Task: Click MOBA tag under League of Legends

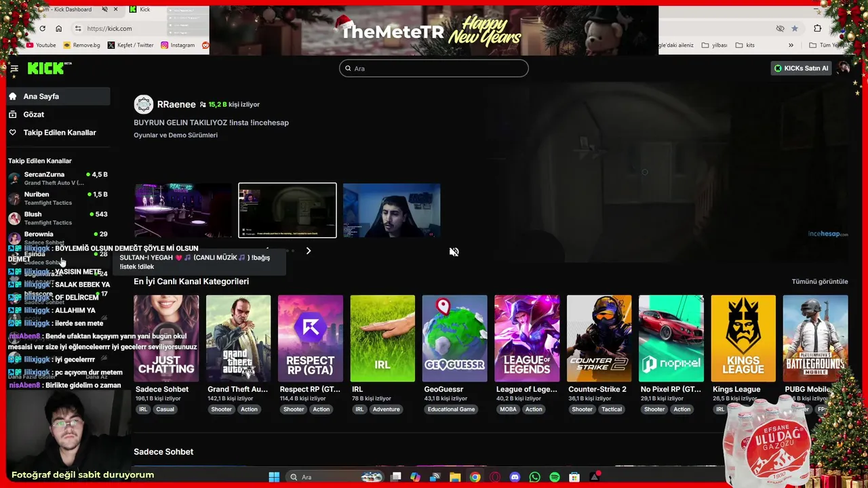Action: pyautogui.click(x=508, y=409)
